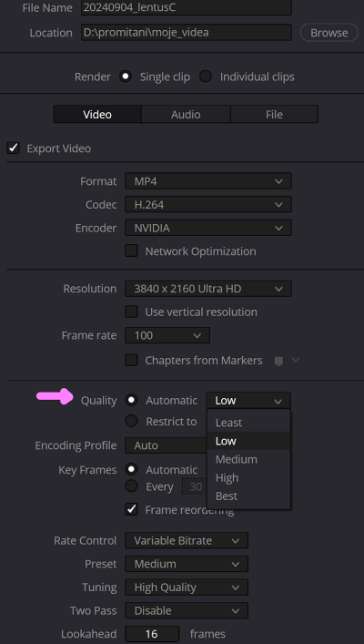Open the Rate Control dropdown

point(187,540)
